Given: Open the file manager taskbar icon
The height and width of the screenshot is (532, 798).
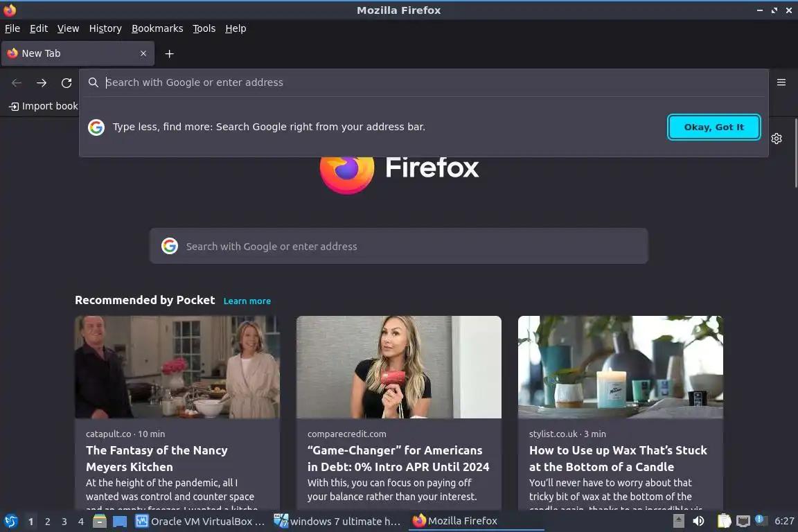Looking at the screenshot, I should click(100, 522).
